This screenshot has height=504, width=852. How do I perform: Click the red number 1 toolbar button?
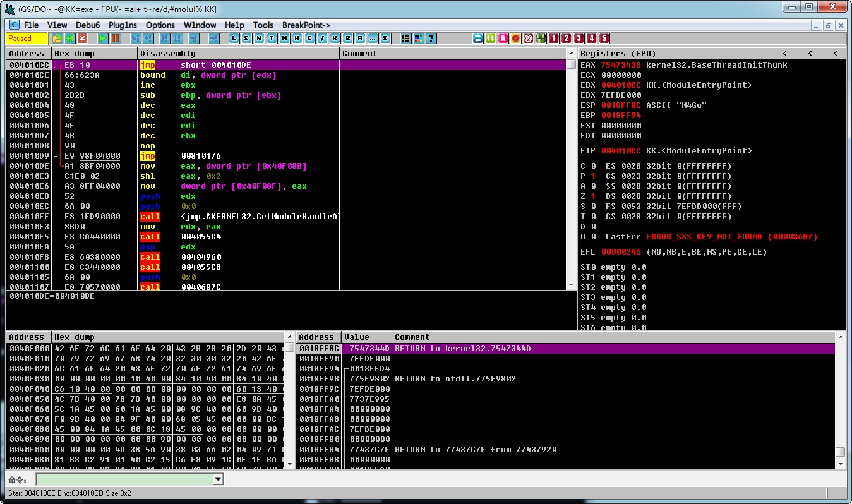pyautogui.click(x=553, y=39)
